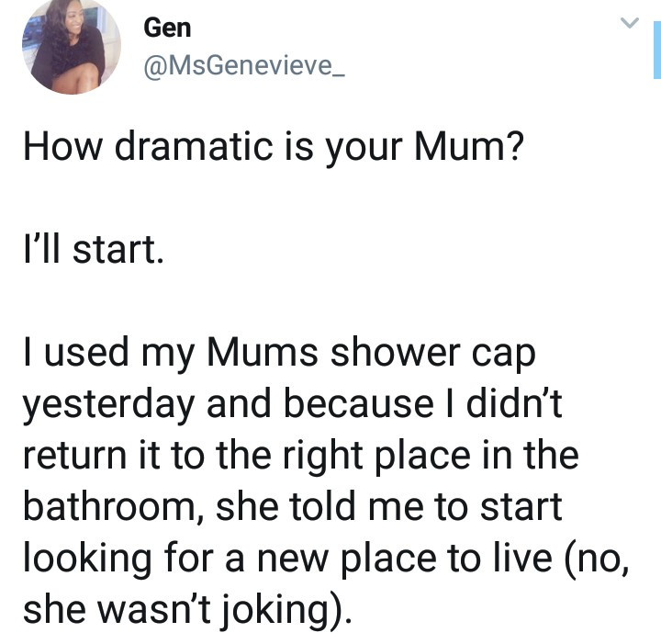Select the "How dramatic is your Mum?" line
The height and width of the screenshot is (644, 661).
274,147
